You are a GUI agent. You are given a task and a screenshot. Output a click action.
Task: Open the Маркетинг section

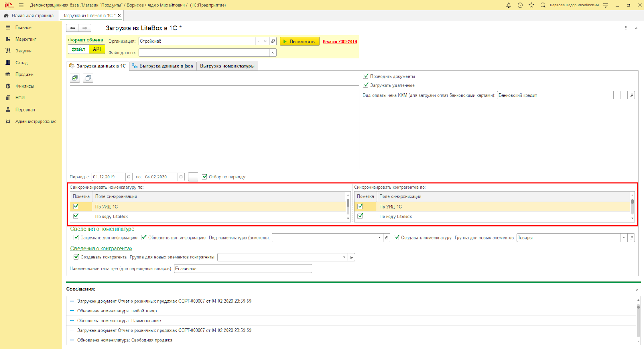tap(26, 39)
